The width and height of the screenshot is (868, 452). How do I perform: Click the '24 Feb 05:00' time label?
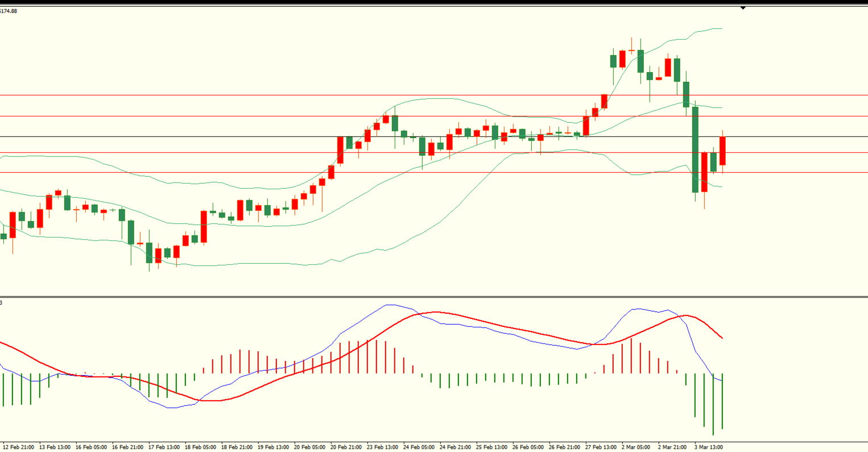tap(419, 447)
